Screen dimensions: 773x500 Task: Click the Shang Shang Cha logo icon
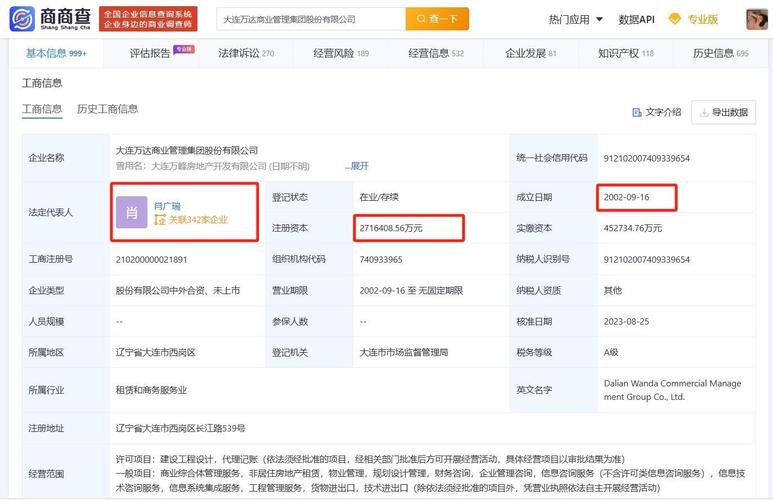click(x=22, y=18)
